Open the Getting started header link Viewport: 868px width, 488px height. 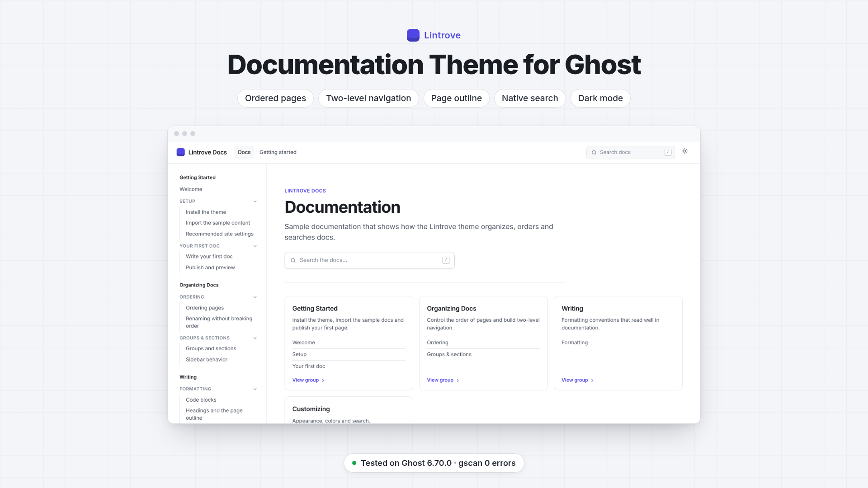pos(278,152)
